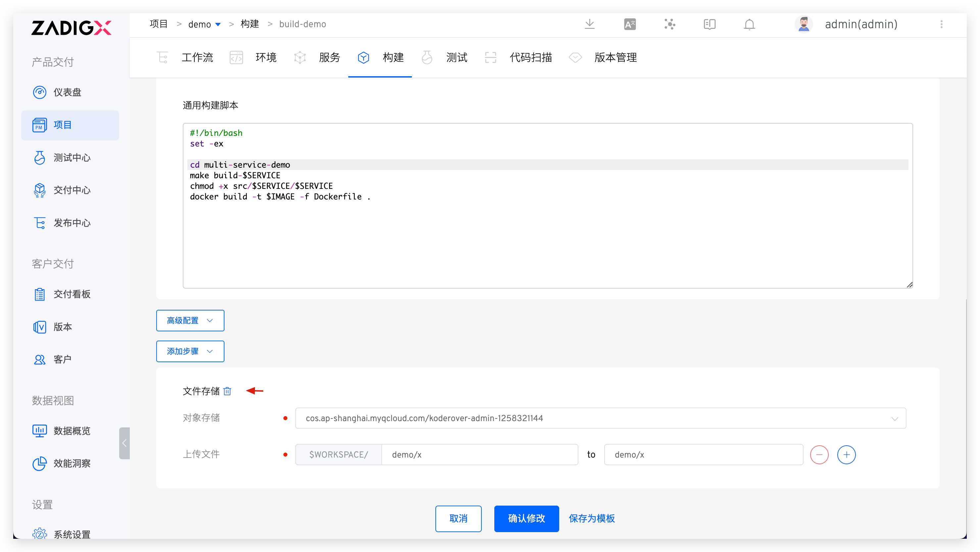Expand the 高级配置 dropdown
The image size is (980, 552).
click(x=190, y=320)
